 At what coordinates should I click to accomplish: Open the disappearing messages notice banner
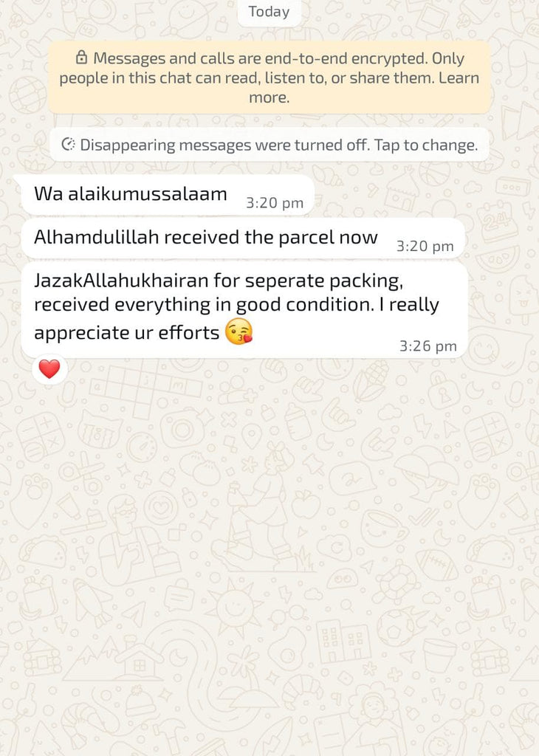[269, 145]
